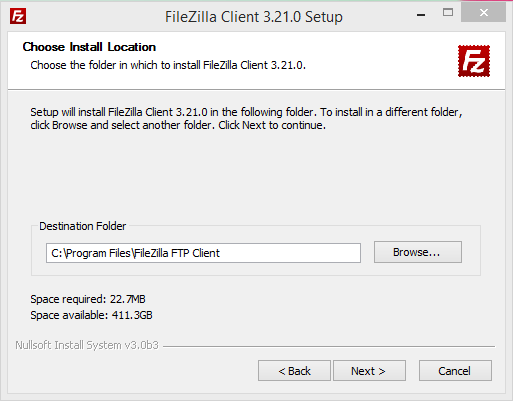Image resolution: width=513 pixels, height=401 pixels.
Task: Go back to the previous setup step
Action: (294, 370)
